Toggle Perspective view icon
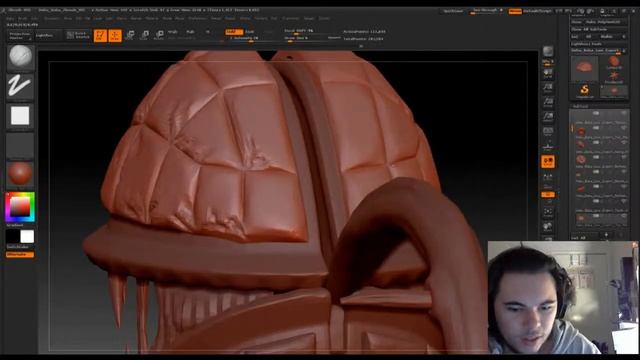The width and height of the screenshot is (640, 360). click(548, 132)
